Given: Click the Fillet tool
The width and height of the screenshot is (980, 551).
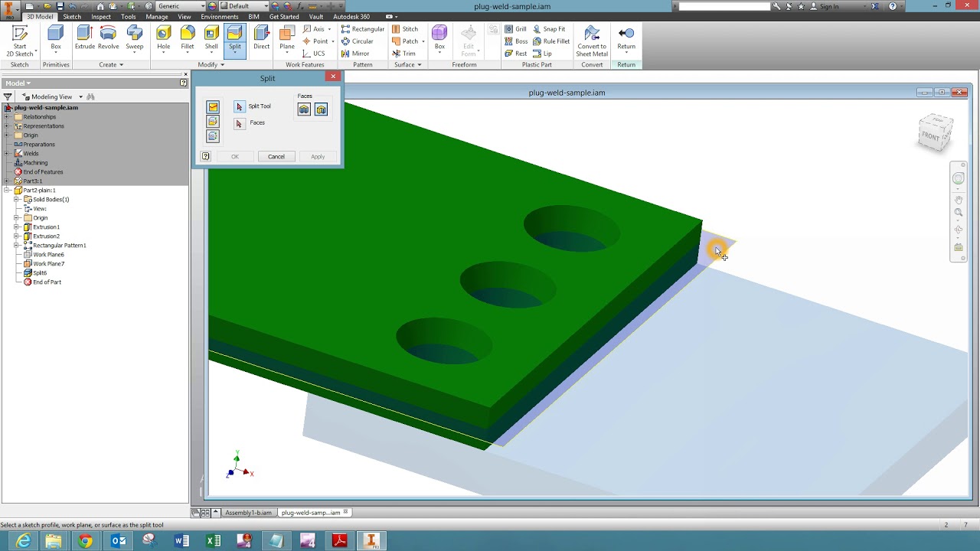Looking at the screenshot, I should point(188,38).
